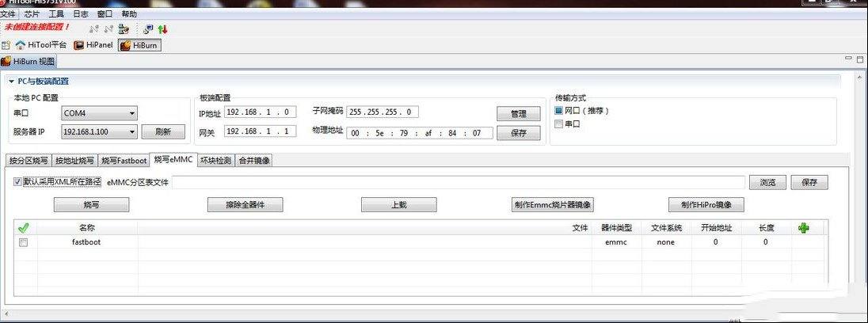Viewport: 868px width, 323px height.
Task: Click the 管理 button
Action: click(x=519, y=114)
